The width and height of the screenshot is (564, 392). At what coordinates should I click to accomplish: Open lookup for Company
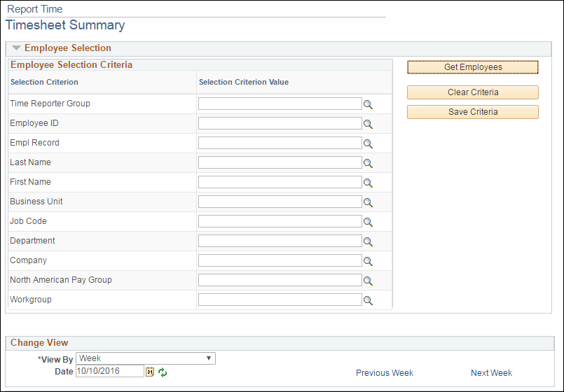coord(368,261)
